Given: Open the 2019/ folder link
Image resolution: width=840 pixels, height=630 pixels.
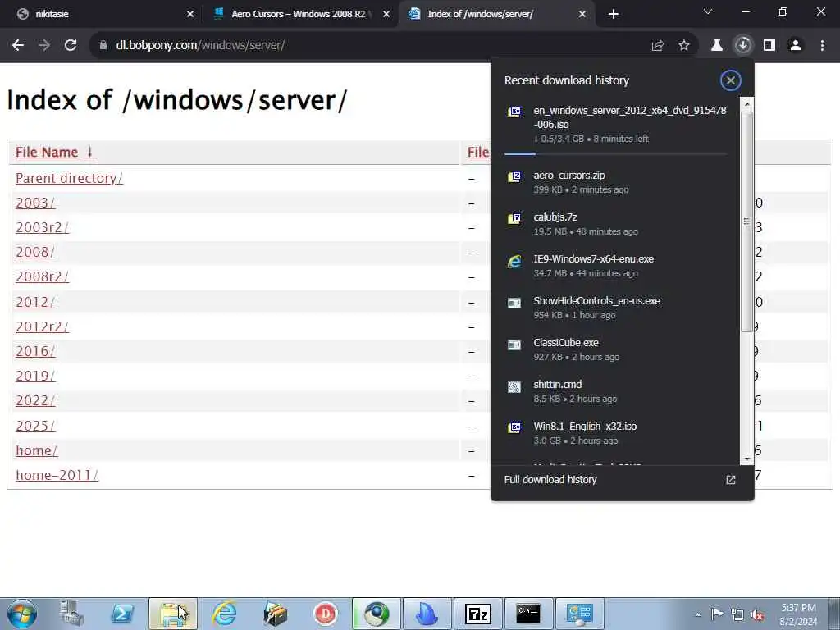Looking at the screenshot, I should click(x=35, y=376).
